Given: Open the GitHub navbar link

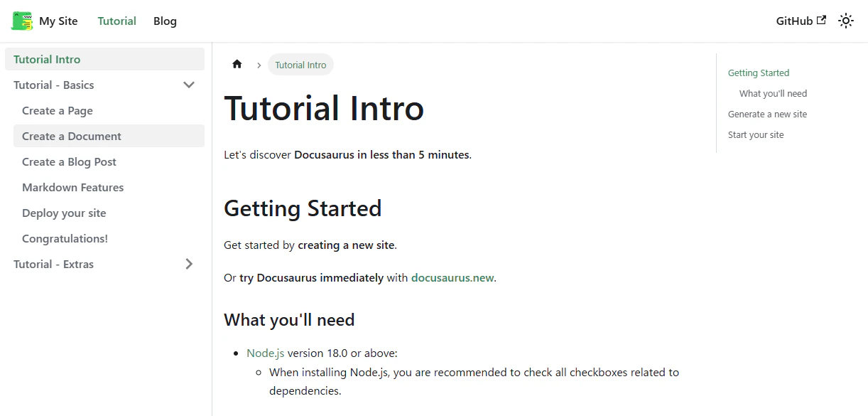Looking at the screenshot, I should (801, 21).
